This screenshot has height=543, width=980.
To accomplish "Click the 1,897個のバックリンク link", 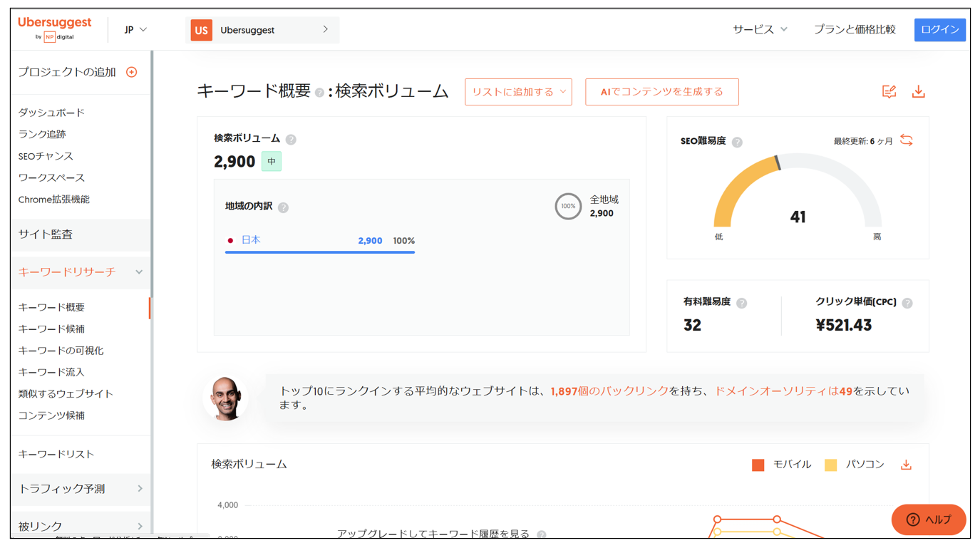I will pyautogui.click(x=609, y=391).
